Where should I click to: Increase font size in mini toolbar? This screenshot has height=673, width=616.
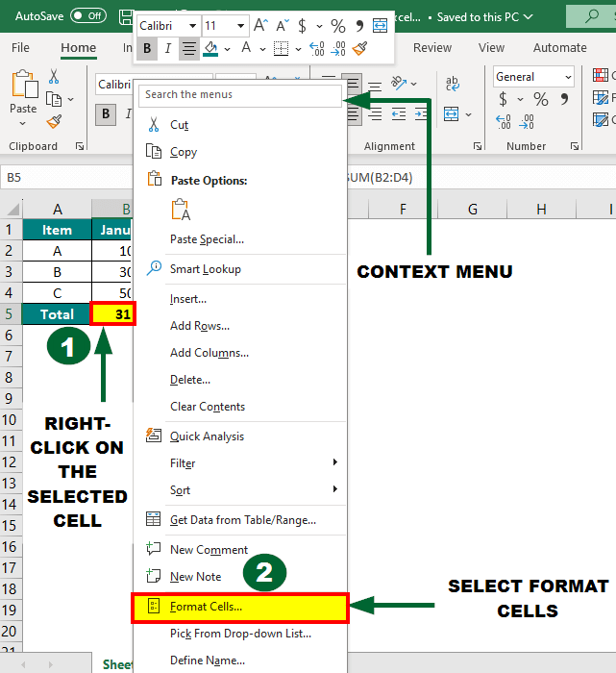click(260, 25)
